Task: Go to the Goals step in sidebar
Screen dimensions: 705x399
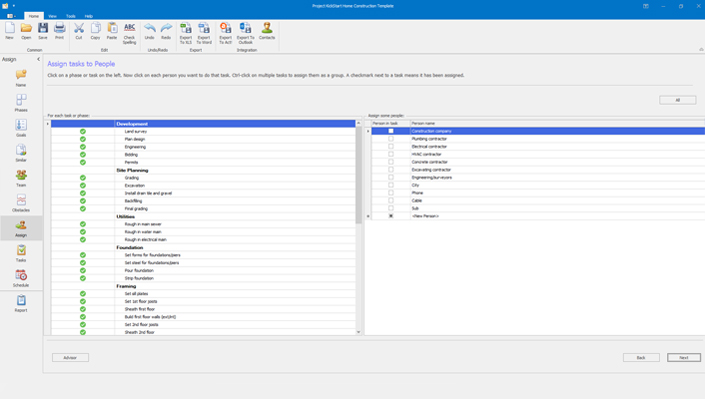Action: [21, 128]
